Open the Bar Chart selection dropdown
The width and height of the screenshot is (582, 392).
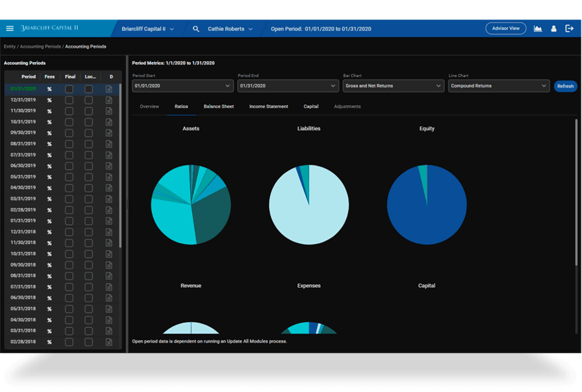point(393,85)
